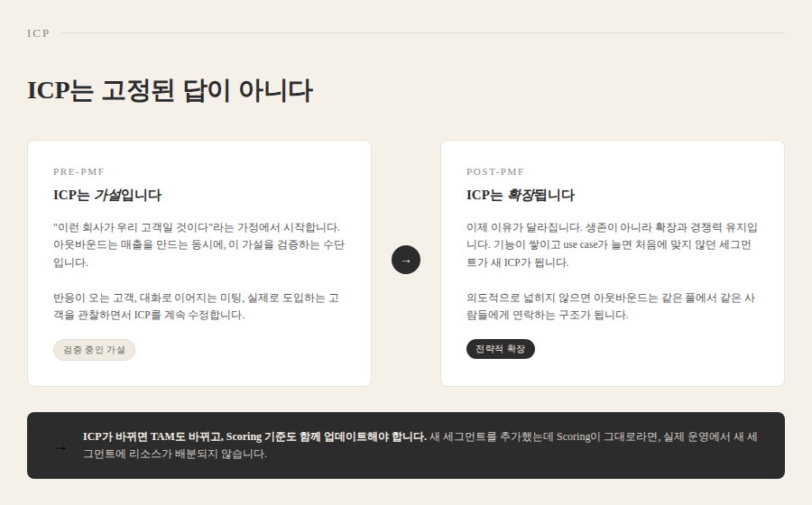
Task: Click the 'ICP' section label at top
Action: click(38, 33)
